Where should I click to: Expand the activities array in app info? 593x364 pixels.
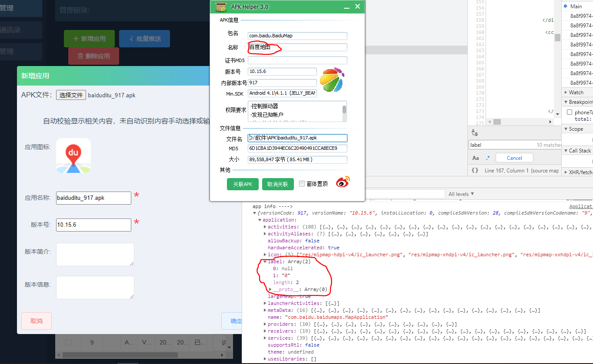tap(266, 226)
